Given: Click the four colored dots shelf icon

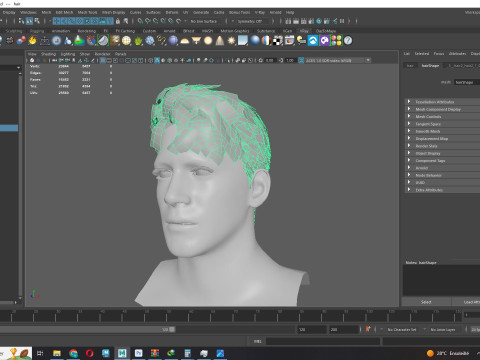Looking at the screenshot, I should coord(336,41).
